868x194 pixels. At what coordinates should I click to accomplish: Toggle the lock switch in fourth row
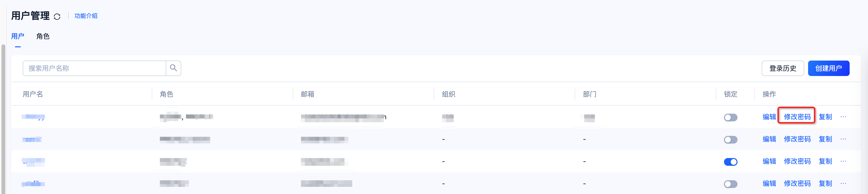731,184
